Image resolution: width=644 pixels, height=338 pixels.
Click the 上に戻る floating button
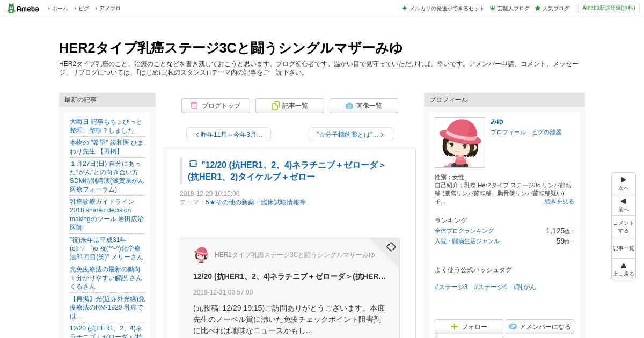click(x=624, y=269)
